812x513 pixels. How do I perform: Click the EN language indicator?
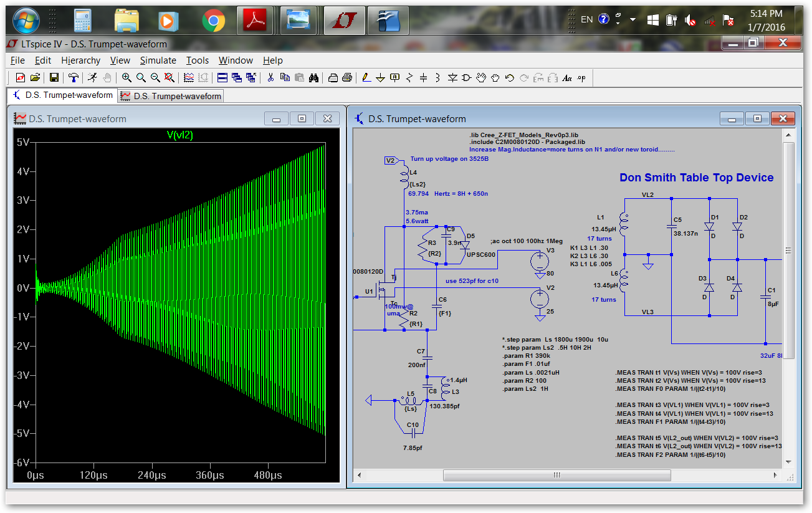[x=586, y=19]
